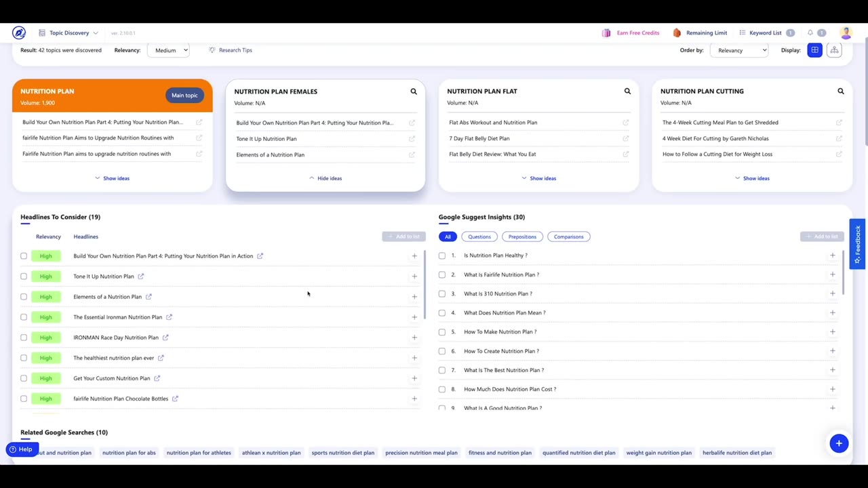Switch to tree display view

tap(834, 50)
